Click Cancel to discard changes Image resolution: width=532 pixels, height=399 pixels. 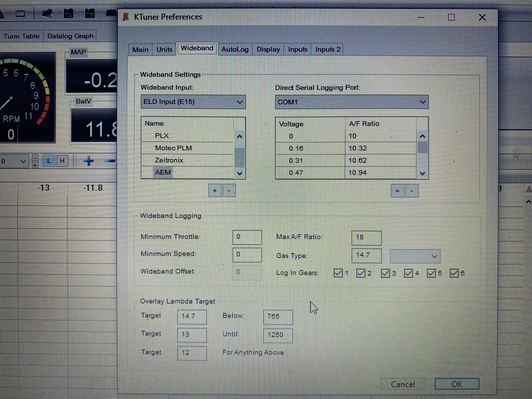point(403,384)
